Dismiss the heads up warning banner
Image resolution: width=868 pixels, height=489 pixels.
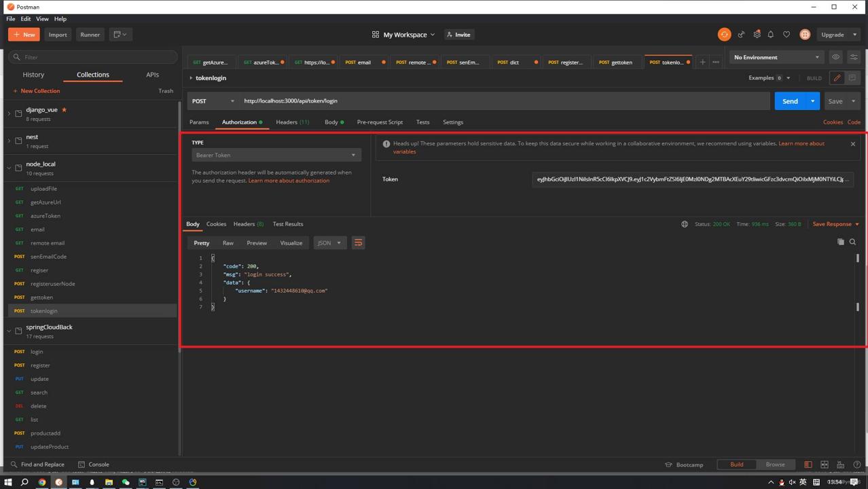[853, 144]
